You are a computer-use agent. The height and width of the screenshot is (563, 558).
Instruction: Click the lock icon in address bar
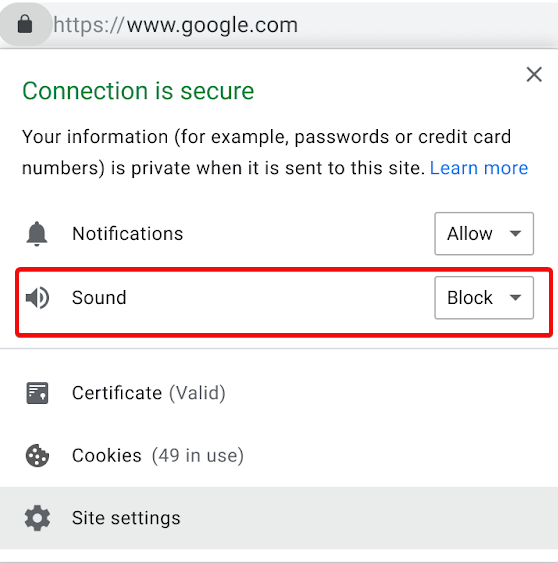coord(25,24)
